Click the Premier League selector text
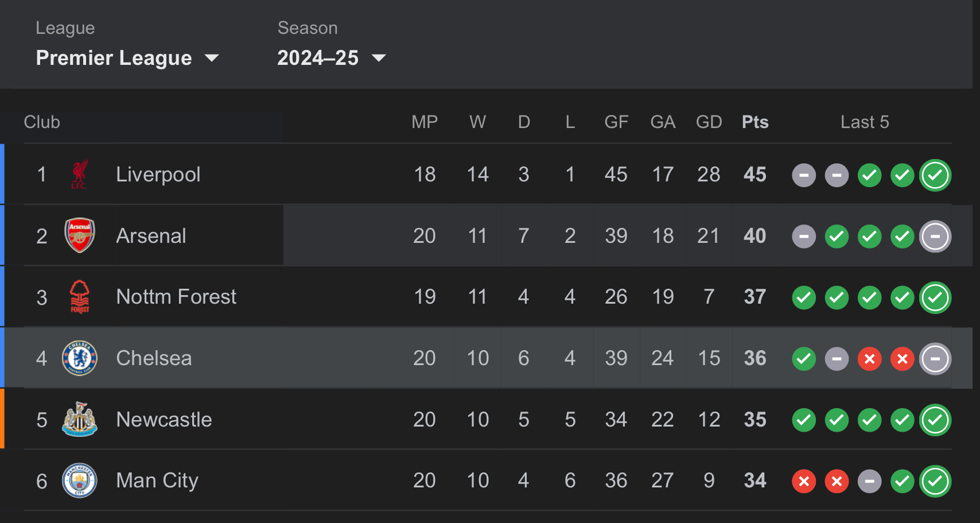This screenshot has width=980, height=523. [114, 58]
